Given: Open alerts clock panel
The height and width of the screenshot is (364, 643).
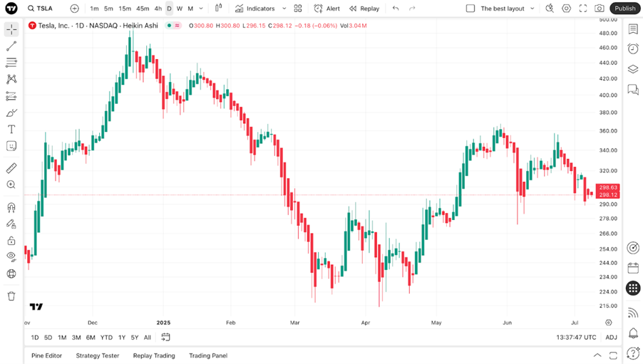Looking at the screenshot, I should coord(633,48).
